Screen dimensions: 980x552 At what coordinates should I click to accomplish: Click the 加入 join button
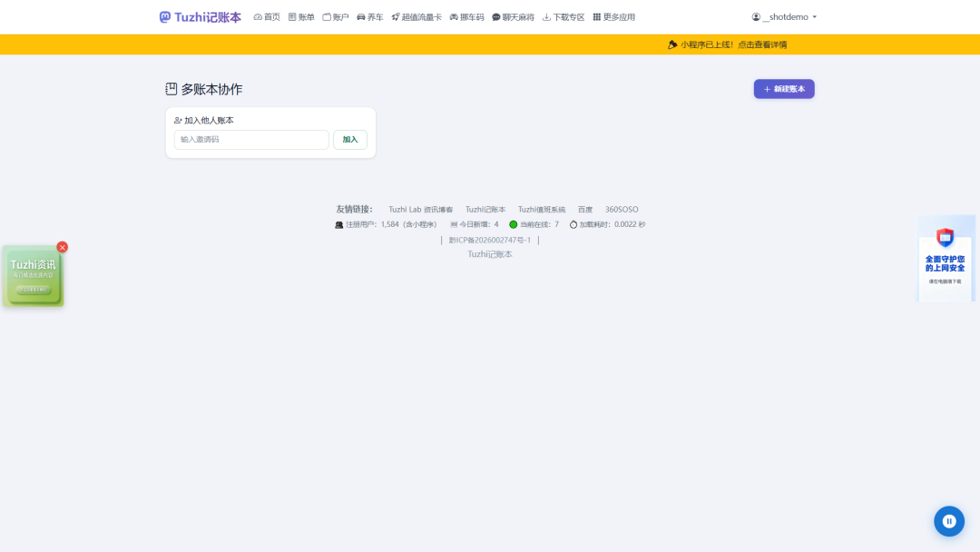[x=350, y=140]
